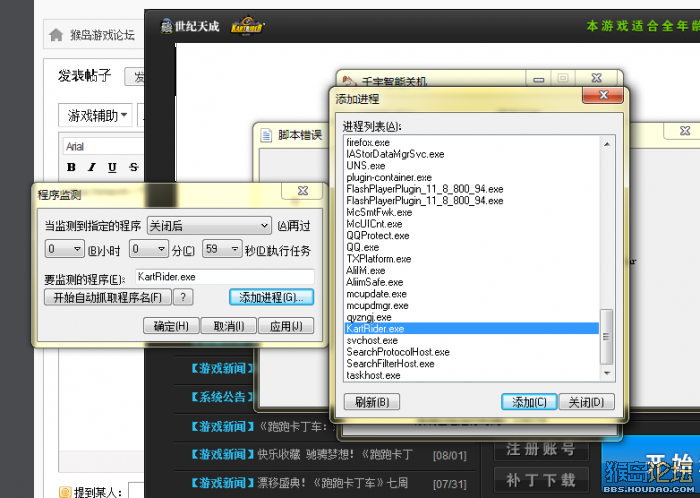Click the @ mention icon near 提到某人
Viewport: 700px width, 498px height.
point(65,492)
